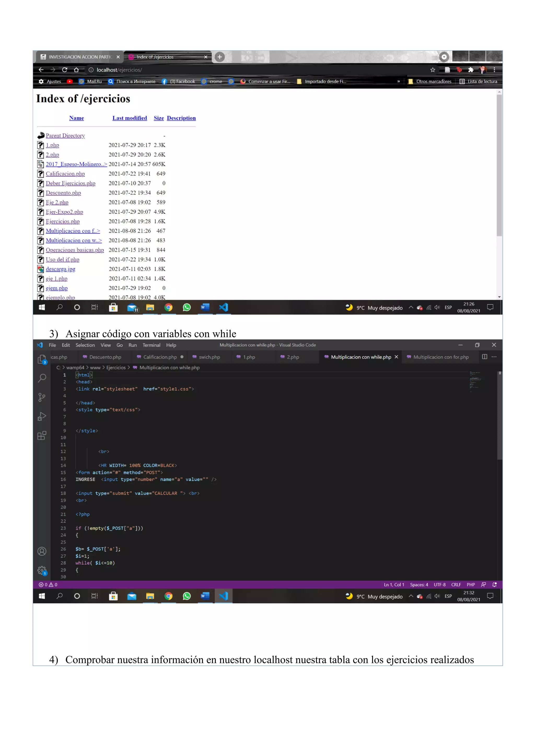Close the Multiplicacion con while.php tab
Viewport: 535px width, 756px height.
click(396, 357)
